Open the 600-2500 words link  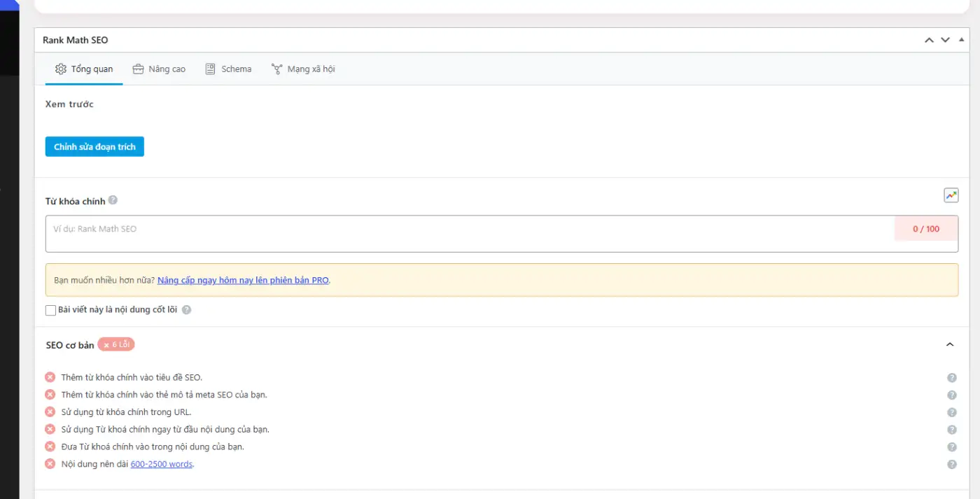[162, 464]
